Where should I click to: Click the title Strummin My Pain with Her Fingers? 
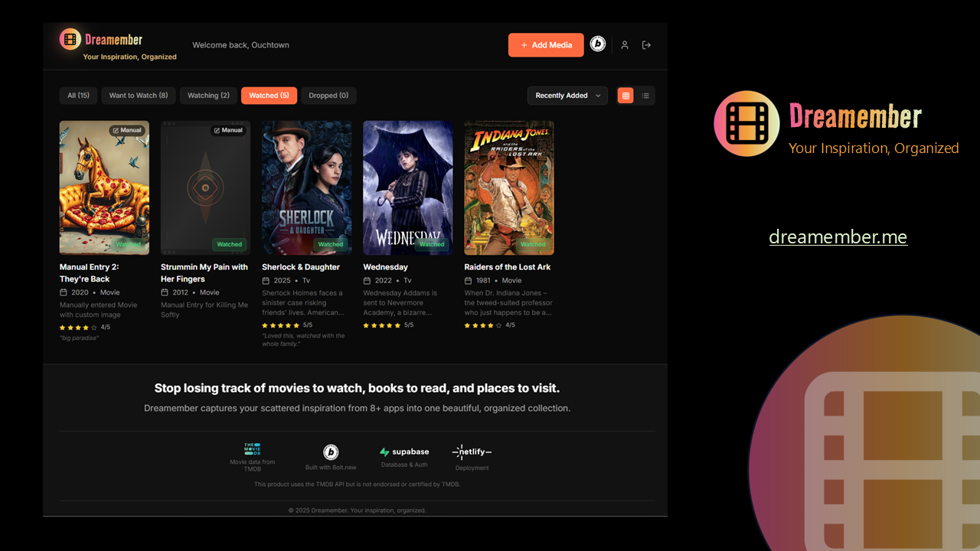(204, 273)
